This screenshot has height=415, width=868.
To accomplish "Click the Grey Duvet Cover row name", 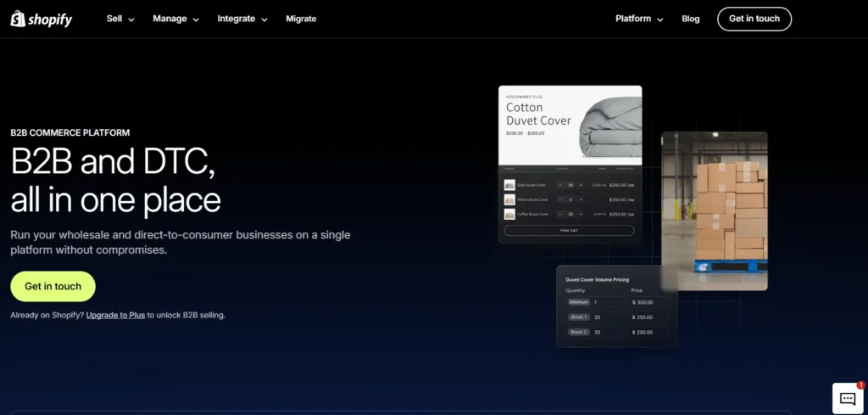I will click(x=531, y=185).
